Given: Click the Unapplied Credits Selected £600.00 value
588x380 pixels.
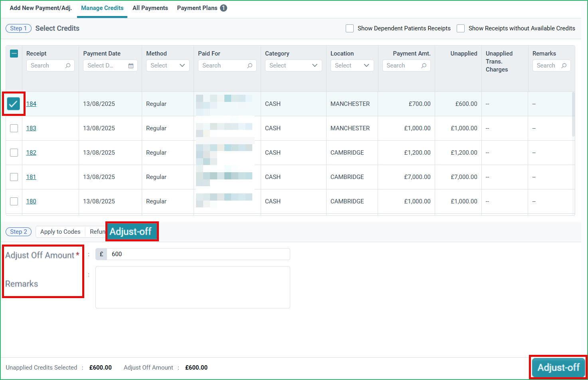Looking at the screenshot, I should 101,368.
